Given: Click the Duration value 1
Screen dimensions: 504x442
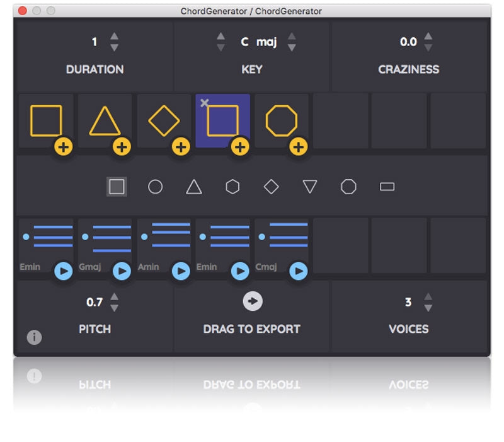Looking at the screenshot, I should (94, 42).
